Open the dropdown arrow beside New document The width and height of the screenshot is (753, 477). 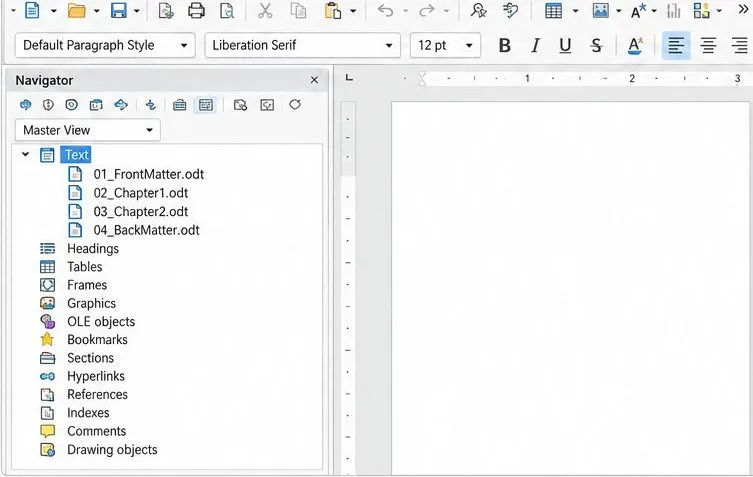(x=53, y=11)
